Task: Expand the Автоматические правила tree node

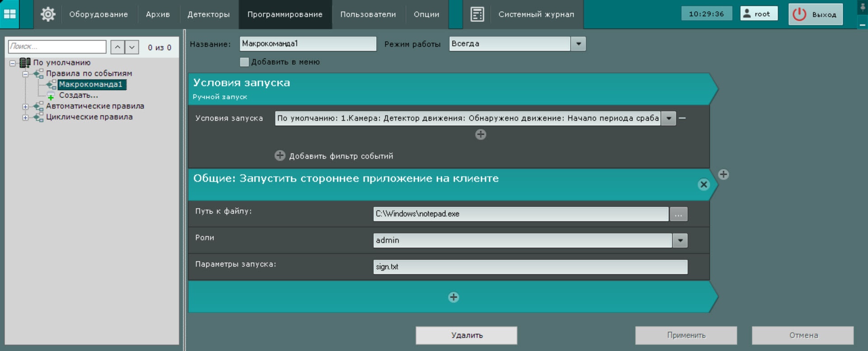Action: pos(25,107)
